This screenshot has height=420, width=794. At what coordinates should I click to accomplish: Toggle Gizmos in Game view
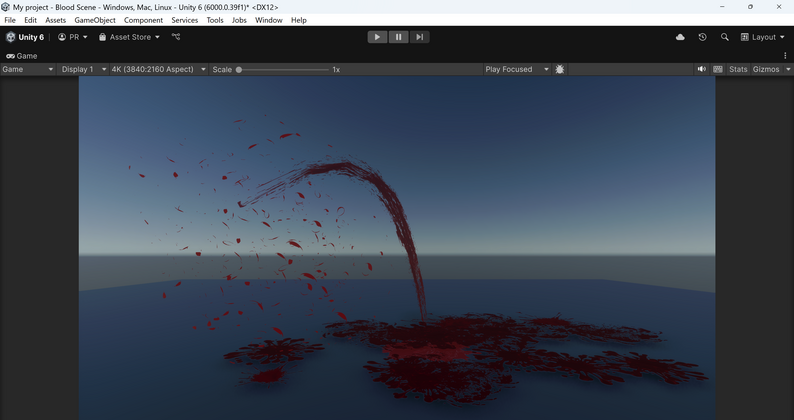[766, 69]
